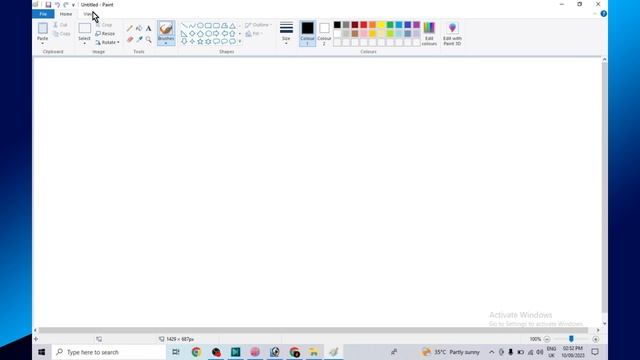Open the Rotate dropdown
Image resolution: width=640 pixels, height=360 pixels.
108,42
